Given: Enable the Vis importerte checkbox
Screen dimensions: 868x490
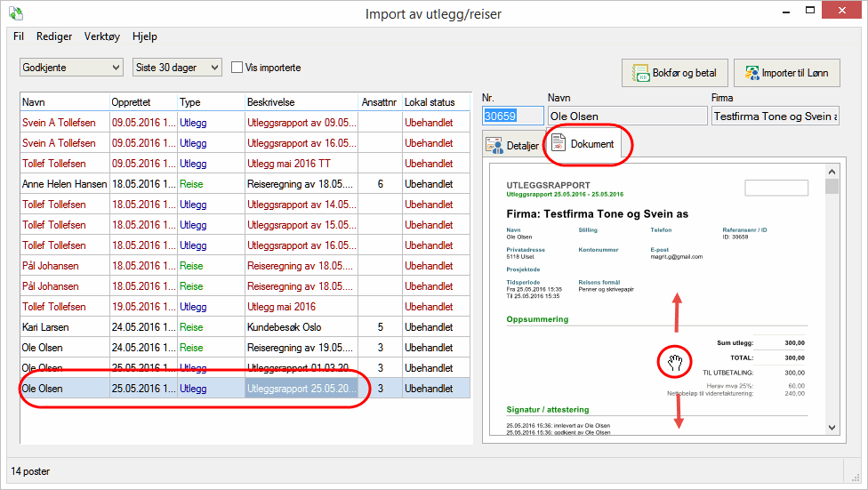Looking at the screenshot, I should pyautogui.click(x=237, y=68).
